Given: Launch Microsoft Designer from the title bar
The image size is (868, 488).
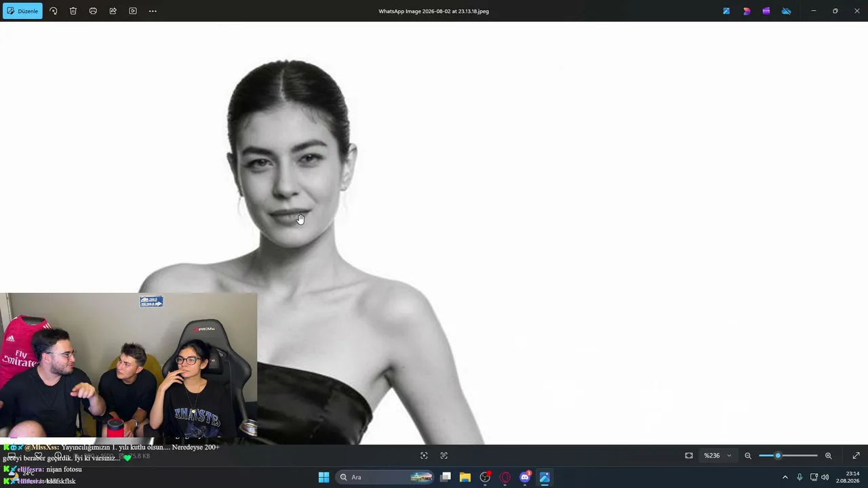Looking at the screenshot, I should click(747, 11).
